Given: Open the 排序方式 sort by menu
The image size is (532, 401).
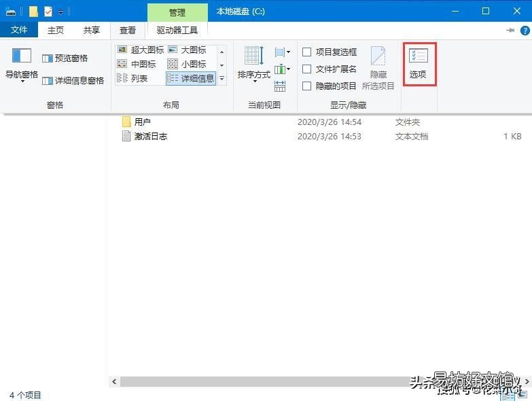Looking at the screenshot, I should (254, 64).
